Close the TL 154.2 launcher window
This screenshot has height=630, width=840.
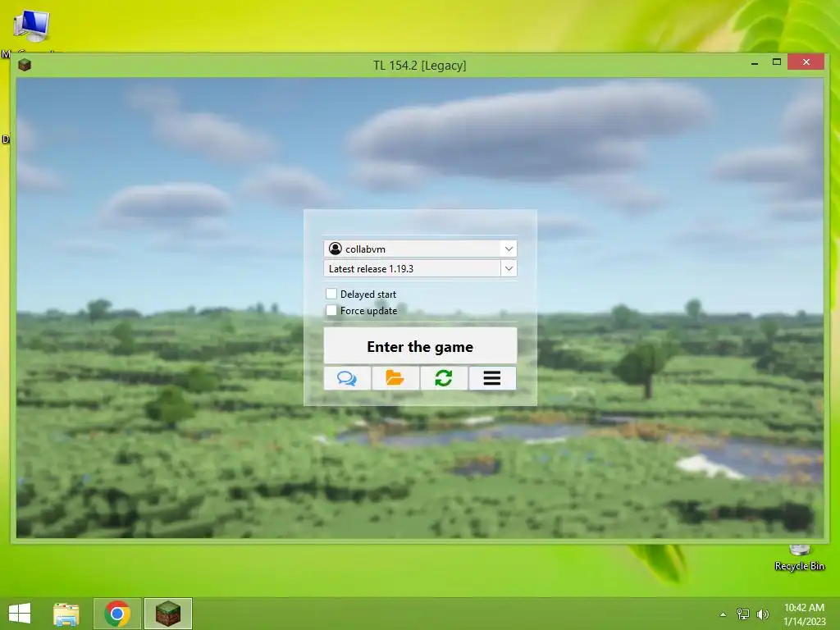806,62
